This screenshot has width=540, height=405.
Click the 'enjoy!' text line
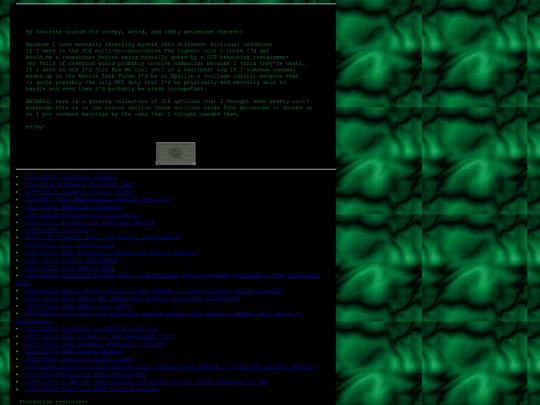pyautogui.click(x=36, y=127)
